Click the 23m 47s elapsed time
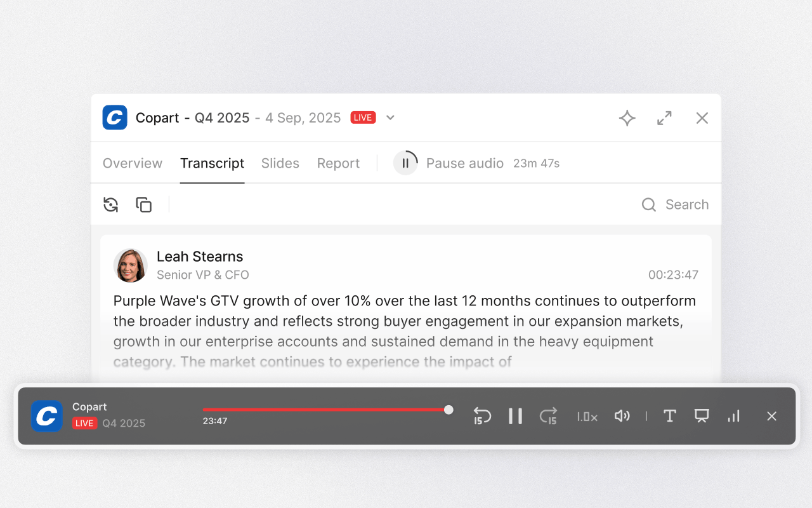Viewport: 812px width, 508px height. 536,163
